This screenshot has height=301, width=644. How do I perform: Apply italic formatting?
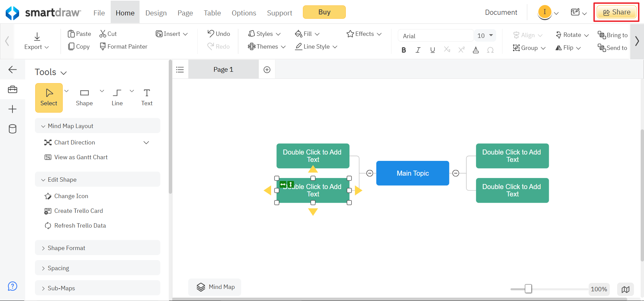tap(418, 50)
